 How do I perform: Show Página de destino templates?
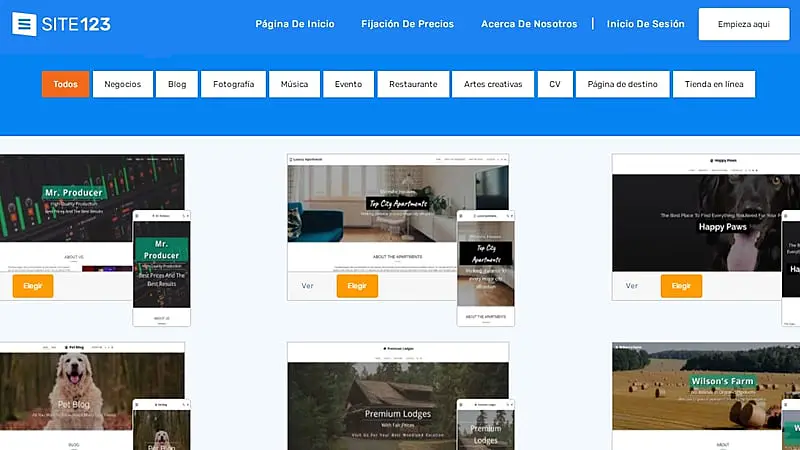click(622, 84)
